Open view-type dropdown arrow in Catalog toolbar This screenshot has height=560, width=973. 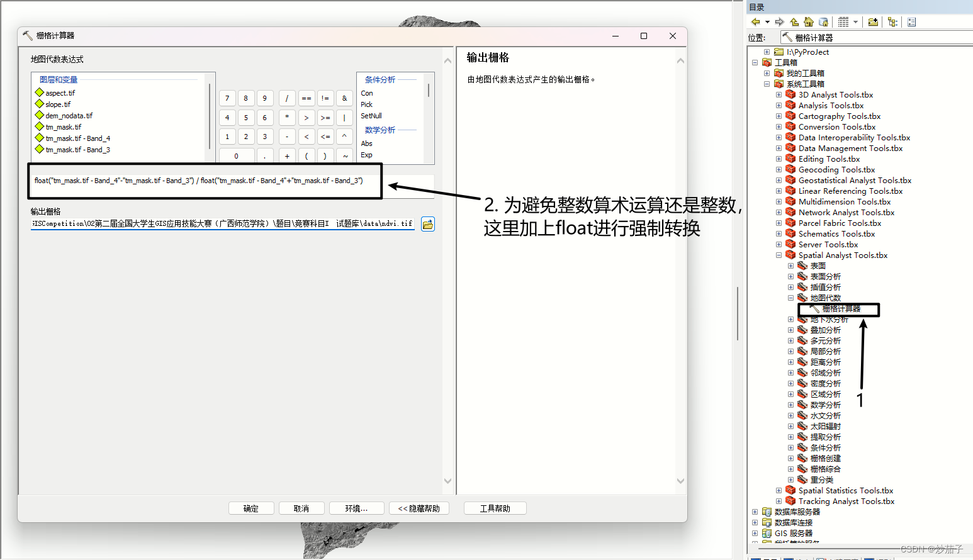[855, 22]
